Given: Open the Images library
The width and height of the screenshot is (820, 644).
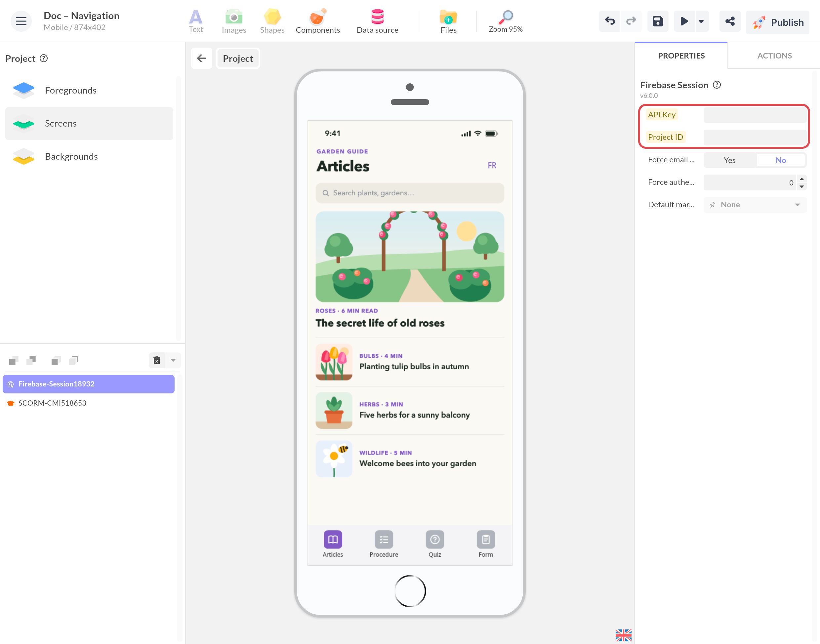Looking at the screenshot, I should pos(234,21).
